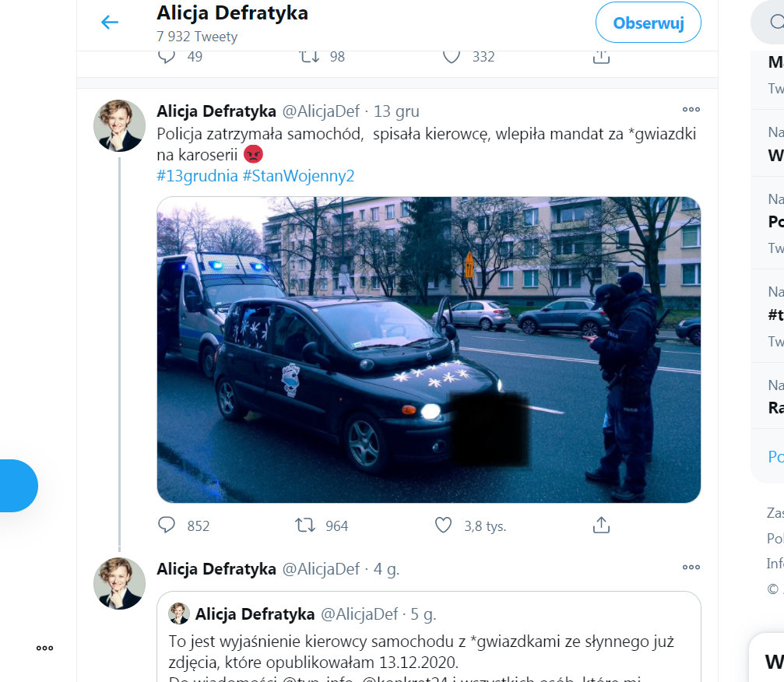The image size is (784, 682).
Task: Open the #StanWojenny2 hashtag
Action: pos(299,175)
